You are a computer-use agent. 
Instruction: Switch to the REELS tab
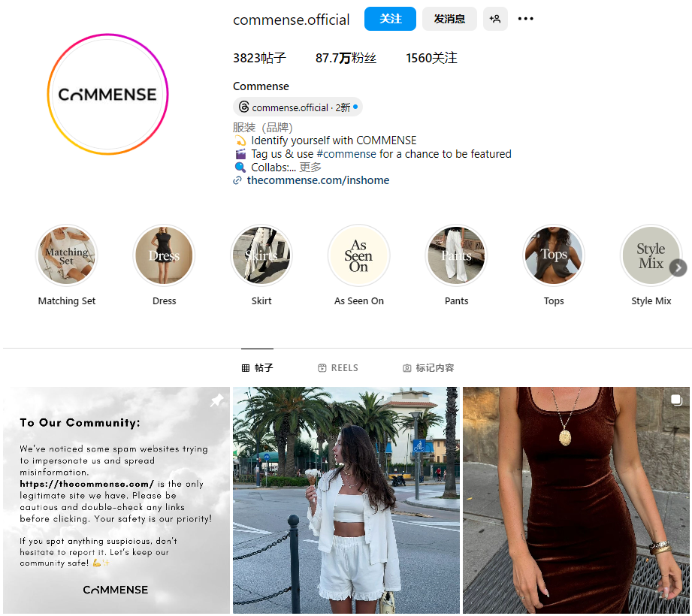pos(338,368)
